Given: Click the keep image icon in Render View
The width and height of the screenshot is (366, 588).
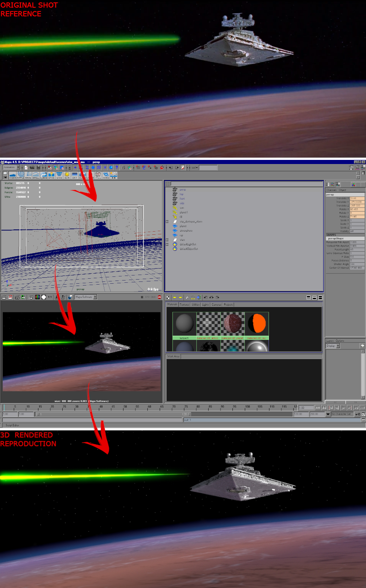Looking at the screenshot, I should [56, 297].
